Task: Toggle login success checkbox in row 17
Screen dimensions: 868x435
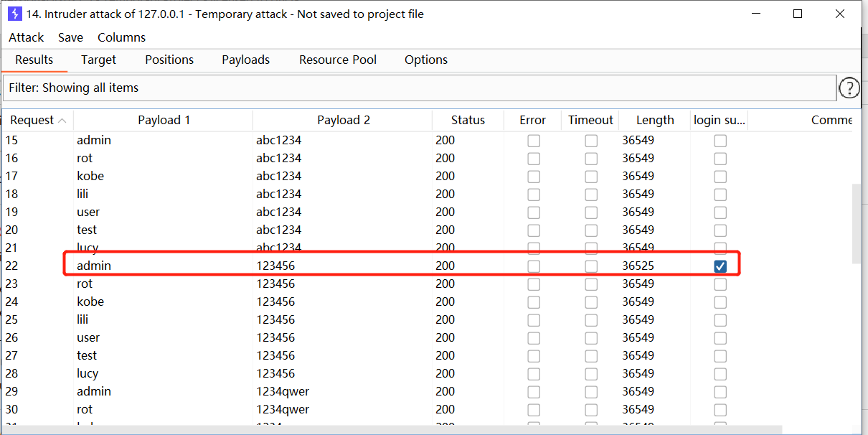Action: tap(720, 177)
